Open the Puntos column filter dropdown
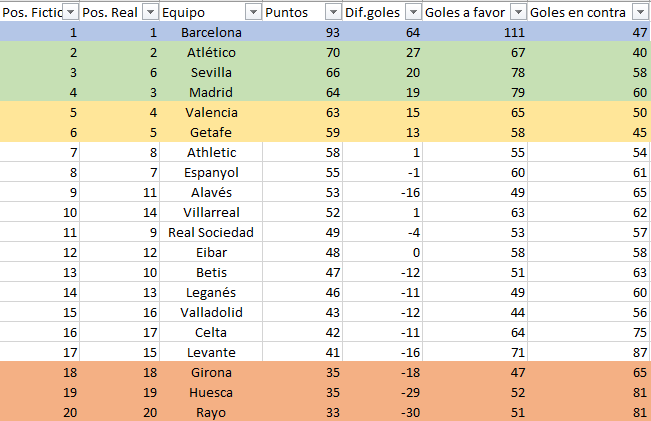This screenshot has width=651, height=421. pos(333,12)
